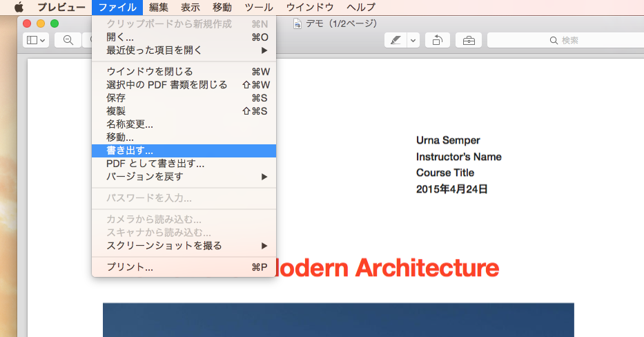
Task: Click the text Course Title
Action: (445, 173)
